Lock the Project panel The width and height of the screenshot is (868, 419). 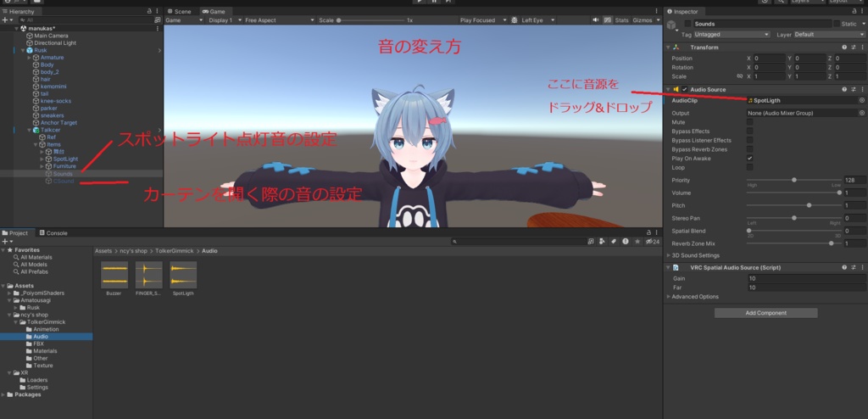(x=648, y=232)
